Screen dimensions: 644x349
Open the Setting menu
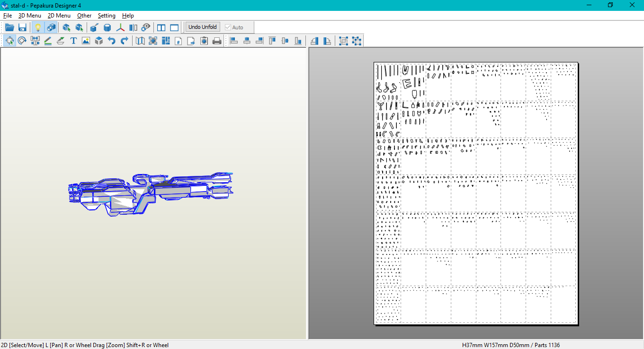(107, 16)
